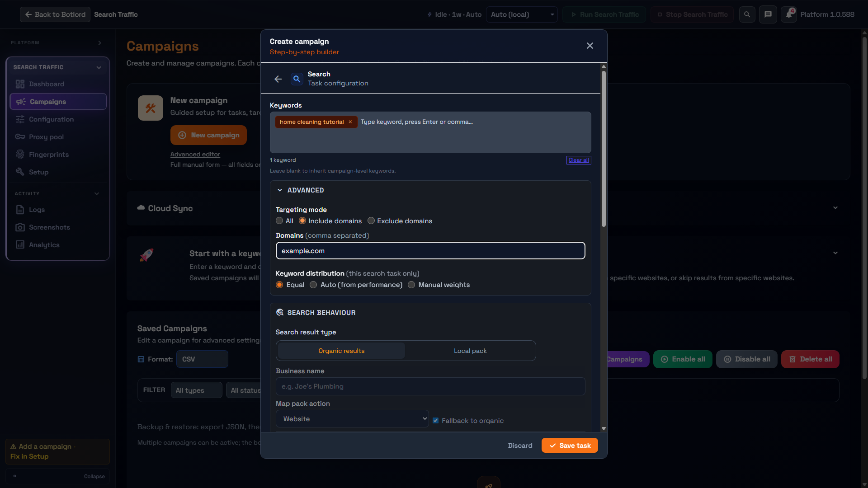Screen dimensions: 868x488
Task: Click the Clear all keywords link
Action: [579, 160]
